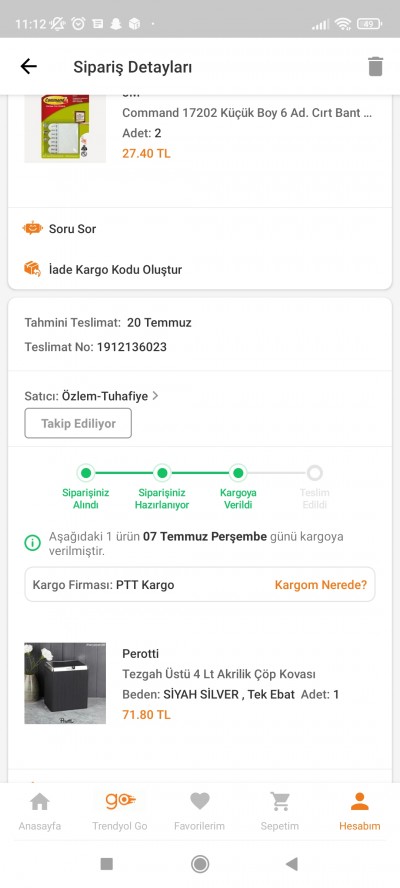Open Favorilerim heart icon
The image size is (400, 888).
(x=200, y=801)
